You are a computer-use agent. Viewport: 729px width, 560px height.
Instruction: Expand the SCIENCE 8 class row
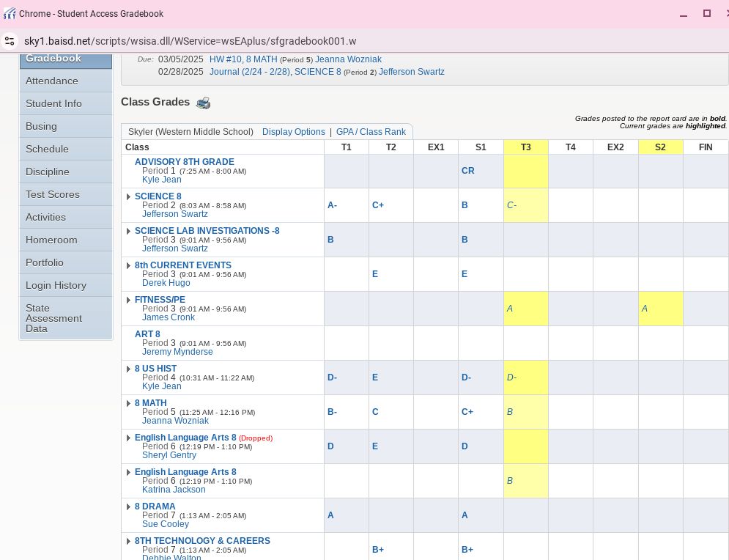(x=128, y=196)
